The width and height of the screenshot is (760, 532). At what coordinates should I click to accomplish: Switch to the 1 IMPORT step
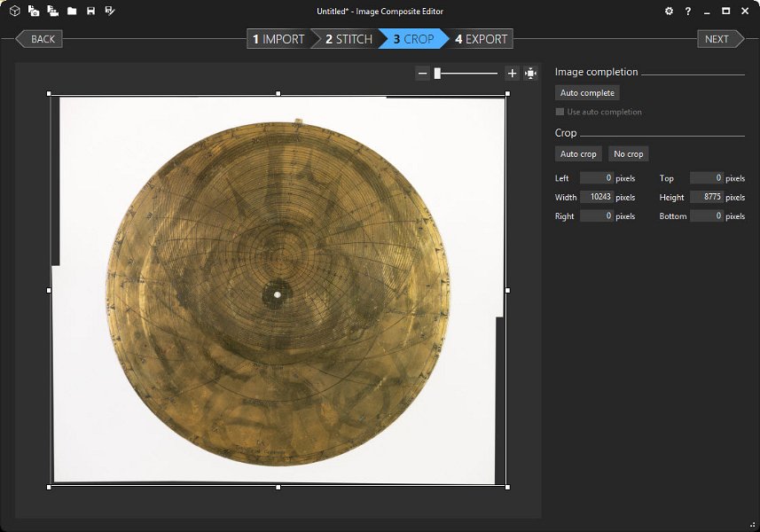pyautogui.click(x=278, y=39)
